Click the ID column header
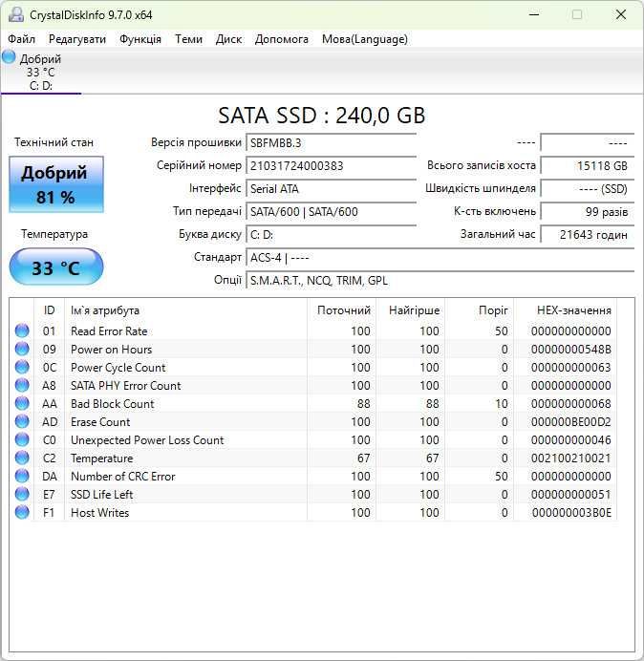Viewport: 644px width, 661px height. click(x=49, y=310)
